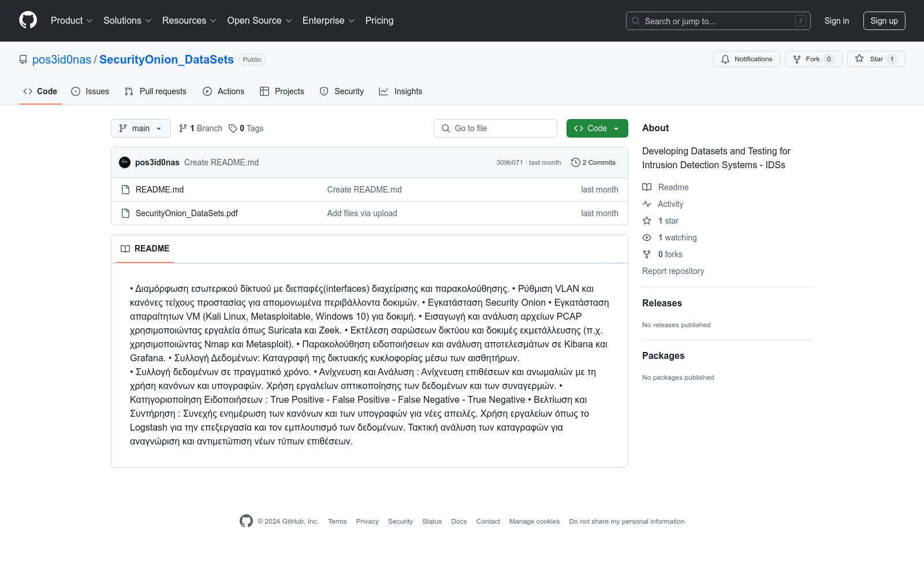Viewport: 924px width, 578px height.
Task: Click the search magnifier icon in header
Action: click(x=636, y=21)
